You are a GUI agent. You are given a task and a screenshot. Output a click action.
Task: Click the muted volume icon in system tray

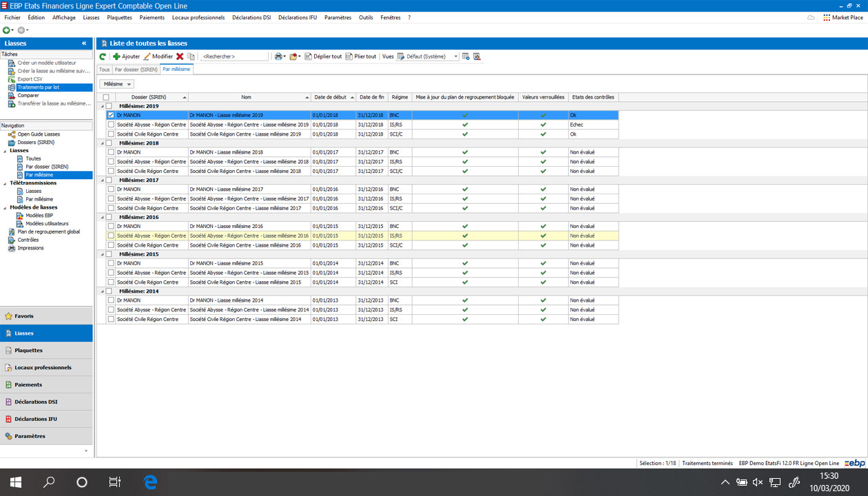[x=758, y=482]
